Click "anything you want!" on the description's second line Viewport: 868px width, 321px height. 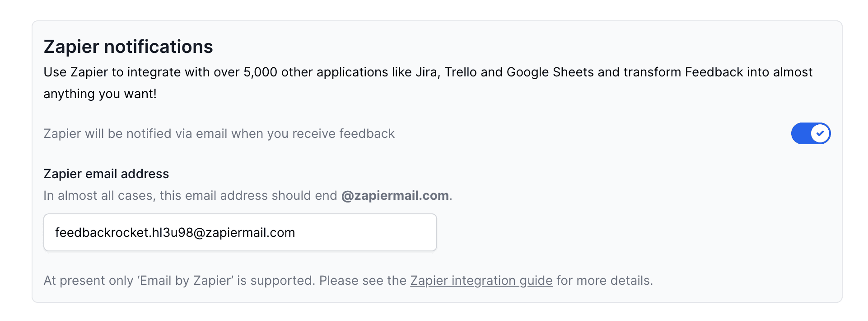click(100, 94)
